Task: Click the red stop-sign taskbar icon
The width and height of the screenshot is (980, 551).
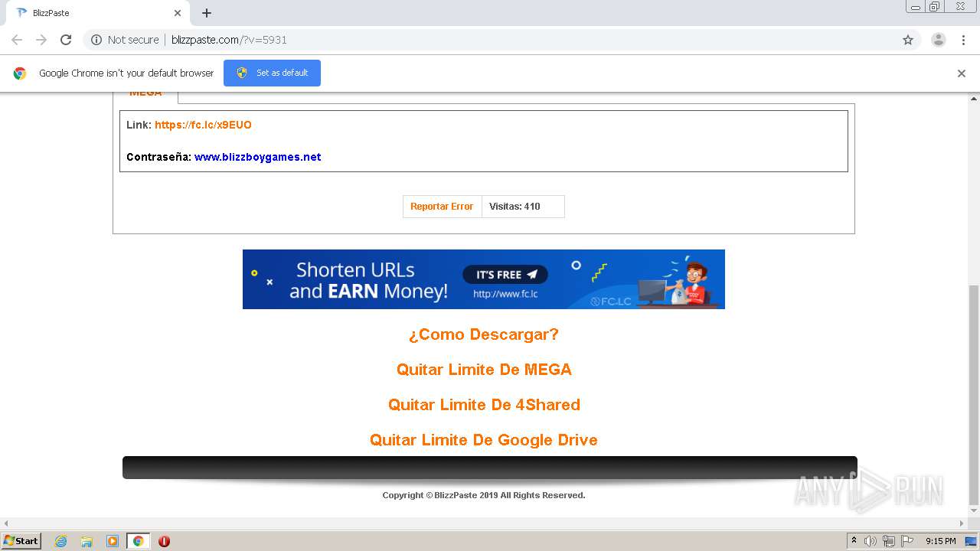Action: pos(164,541)
